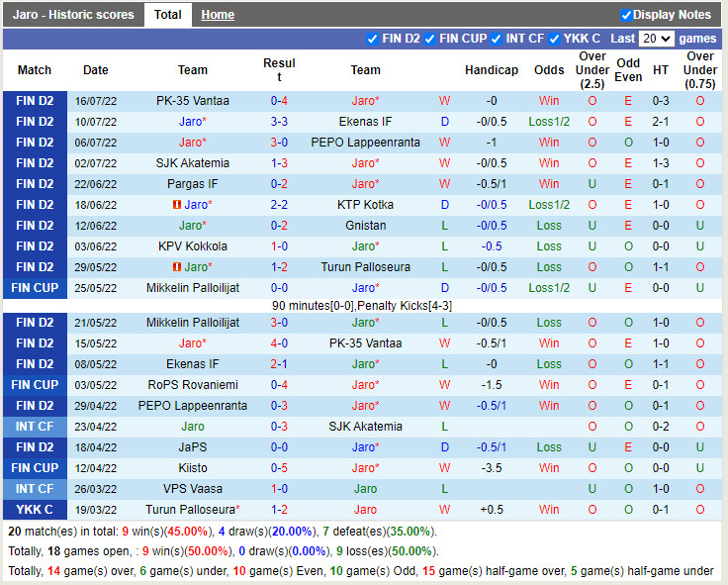Switch to the Home tab

[218, 15]
